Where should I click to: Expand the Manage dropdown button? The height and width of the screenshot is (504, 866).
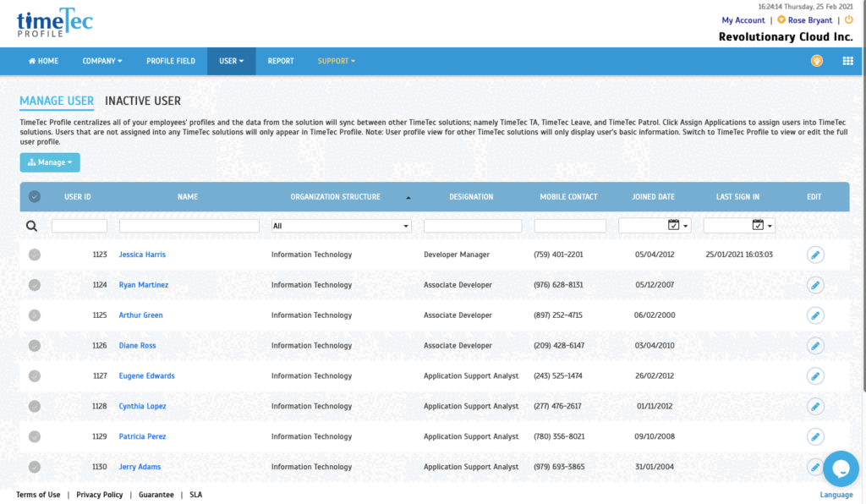[50, 162]
